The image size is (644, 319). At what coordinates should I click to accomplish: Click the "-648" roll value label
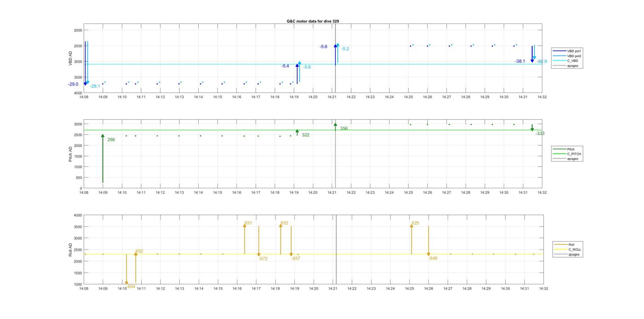(433, 258)
